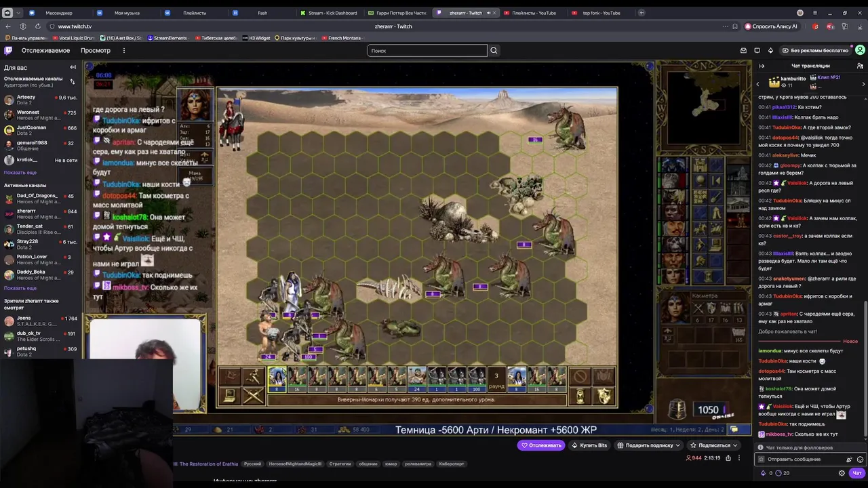
Task: Open a new browser tab with plus button
Action: click(642, 13)
